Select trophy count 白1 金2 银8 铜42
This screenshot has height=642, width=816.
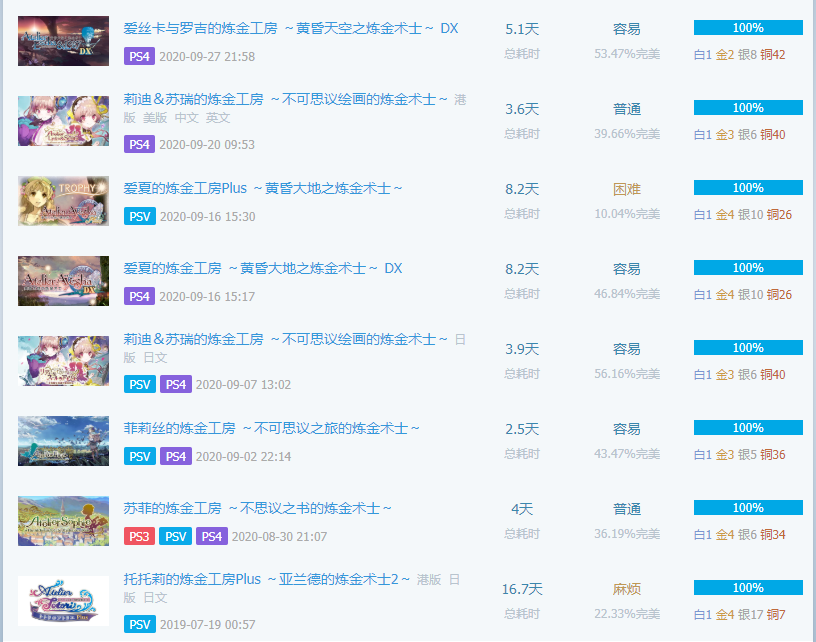click(740, 55)
